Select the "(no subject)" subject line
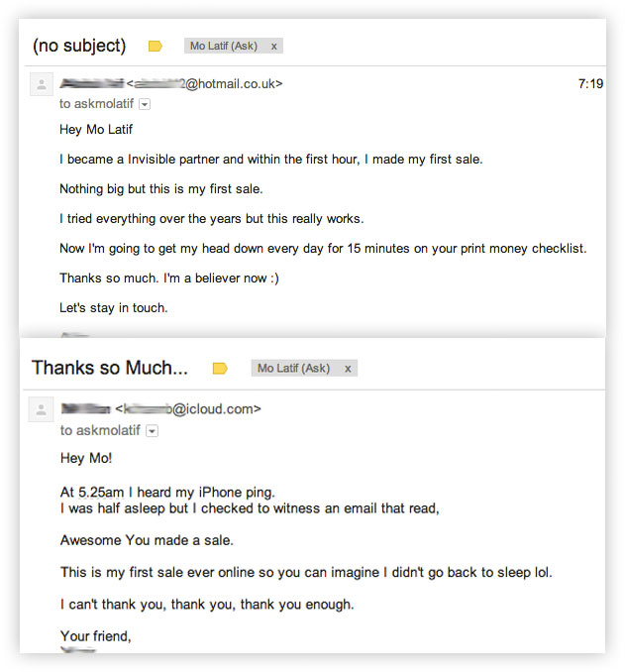Image resolution: width=625 pixels, height=672 pixels. 79,46
